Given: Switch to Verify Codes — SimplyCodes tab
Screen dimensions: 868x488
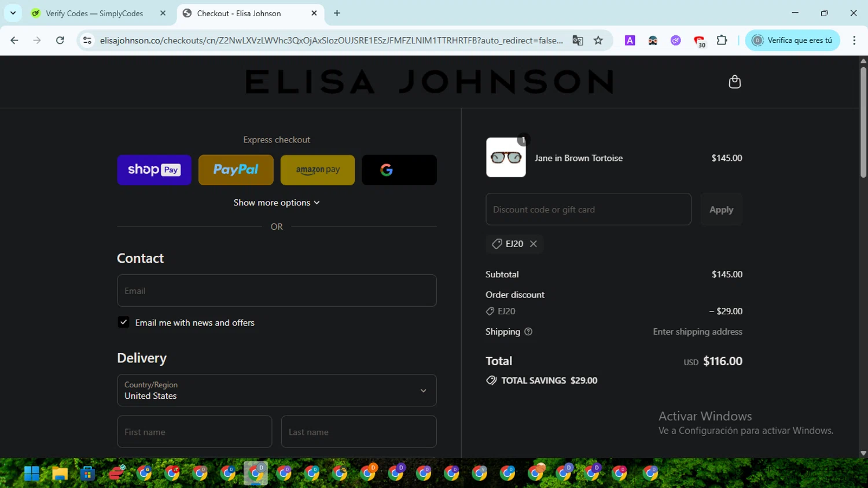Looking at the screenshot, I should [94, 13].
